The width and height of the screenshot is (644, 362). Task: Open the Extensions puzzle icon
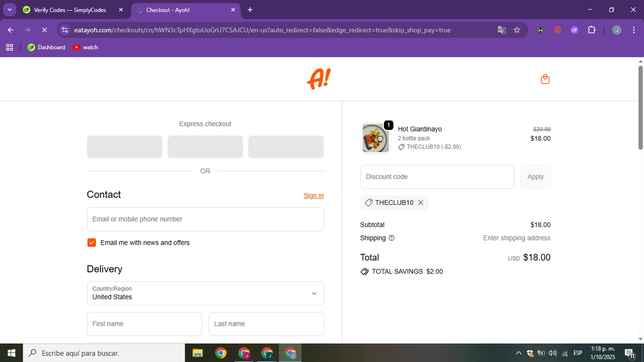pos(592,30)
